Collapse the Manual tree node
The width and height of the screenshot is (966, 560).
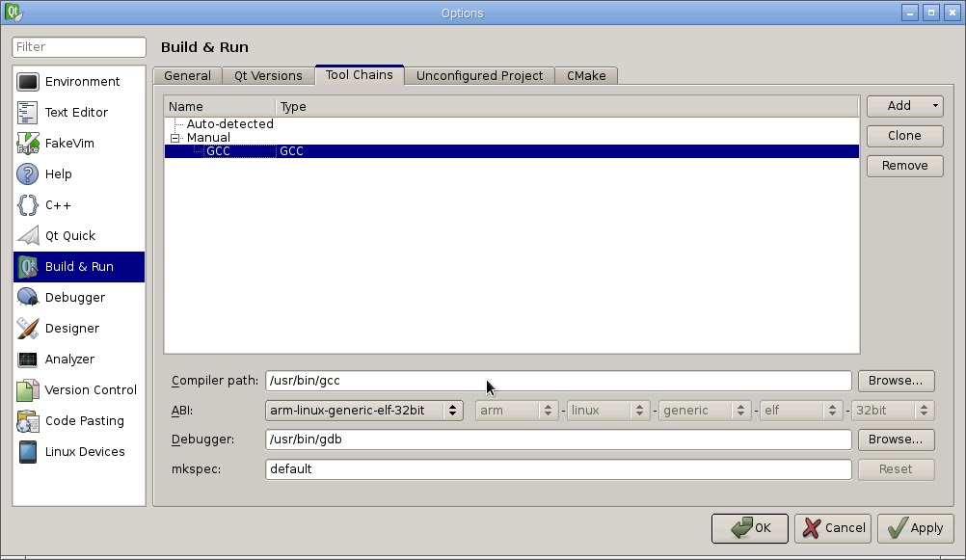(175, 138)
